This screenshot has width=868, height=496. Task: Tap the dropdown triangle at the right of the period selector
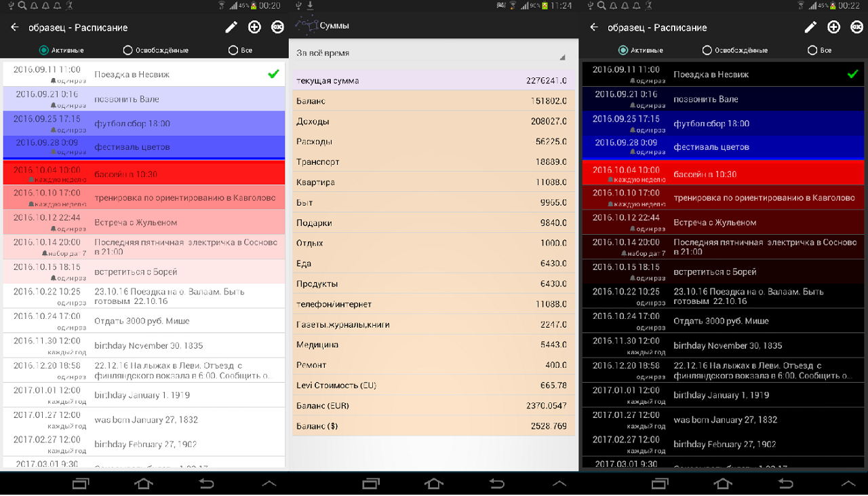tap(561, 57)
